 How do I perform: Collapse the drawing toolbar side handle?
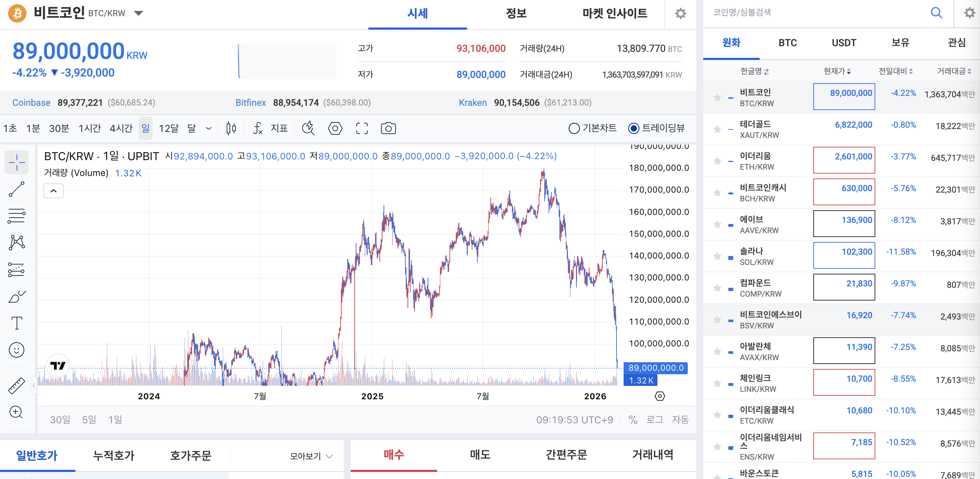pos(34,385)
